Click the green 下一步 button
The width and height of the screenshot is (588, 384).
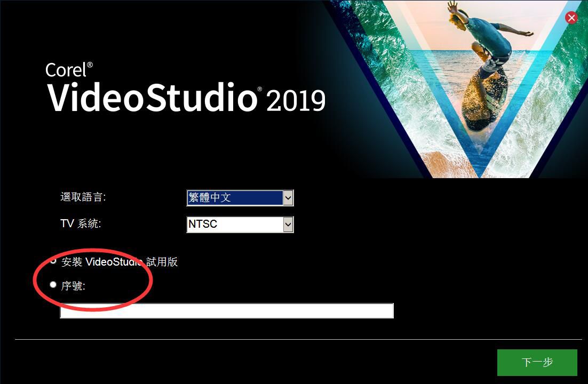click(537, 362)
